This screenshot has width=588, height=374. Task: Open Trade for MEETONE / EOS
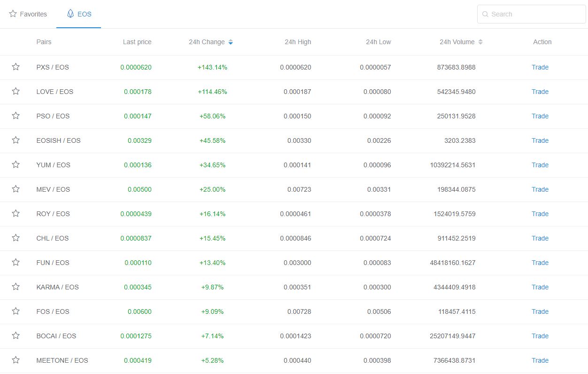click(540, 360)
